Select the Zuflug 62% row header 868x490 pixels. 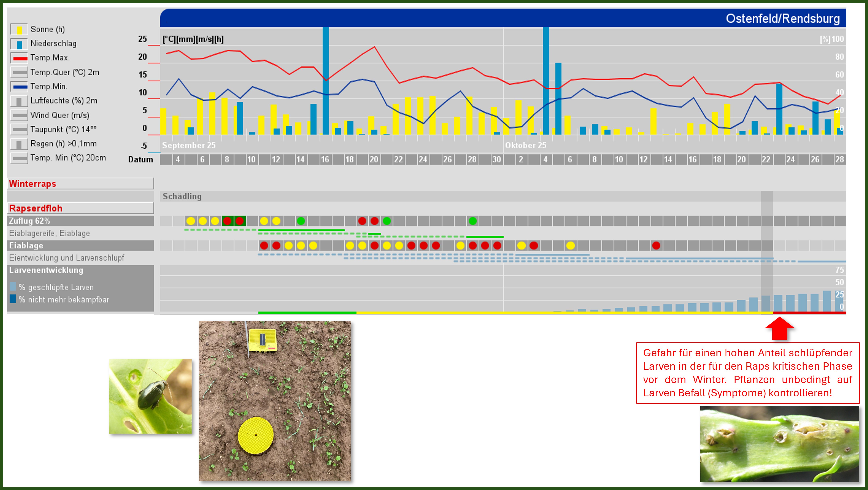80,221
